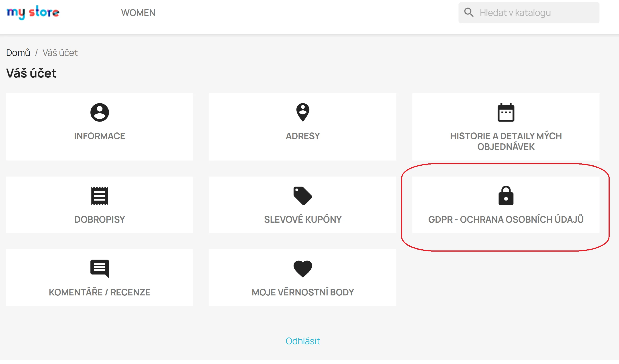The image size is (619, 364).
Task: Click the Odhlásit link
Action: (303, 341)
